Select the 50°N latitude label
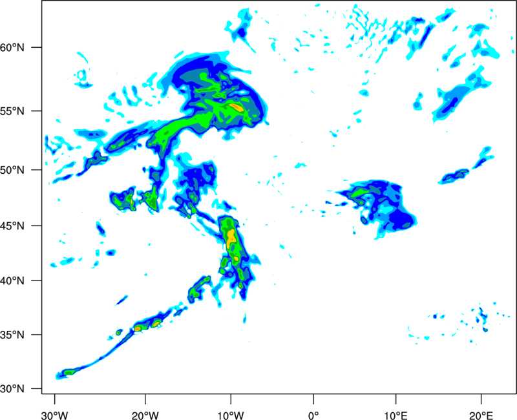Screen dimensions: 517x420 click(12, 171)
